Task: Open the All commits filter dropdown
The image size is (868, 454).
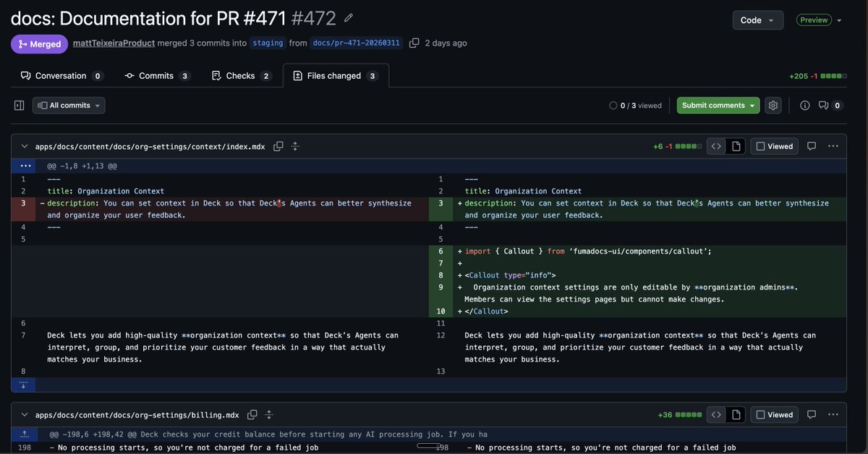Action: [69, 106]
